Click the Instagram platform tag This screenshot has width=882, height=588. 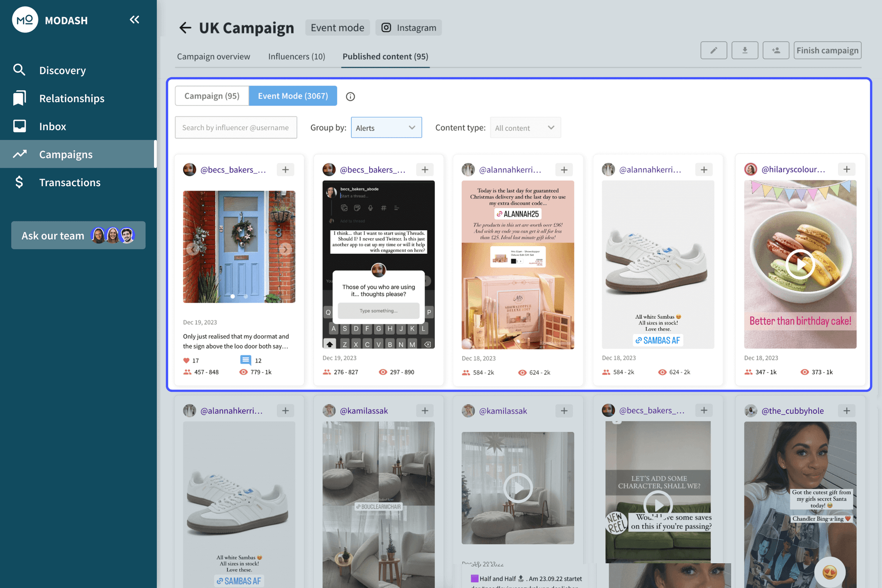tap(408, 28)
